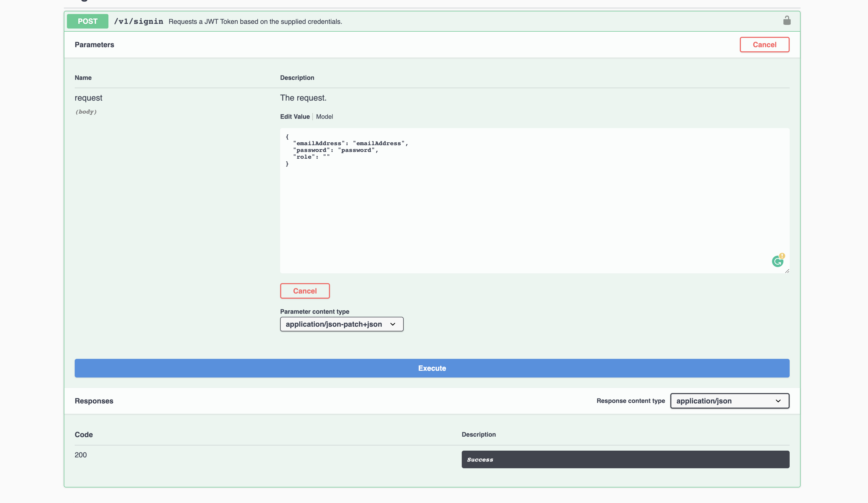Click the yellow Grammarly alert badge
Image resolution: width=868 pixels, height=503 pixels.
point(782,256)
